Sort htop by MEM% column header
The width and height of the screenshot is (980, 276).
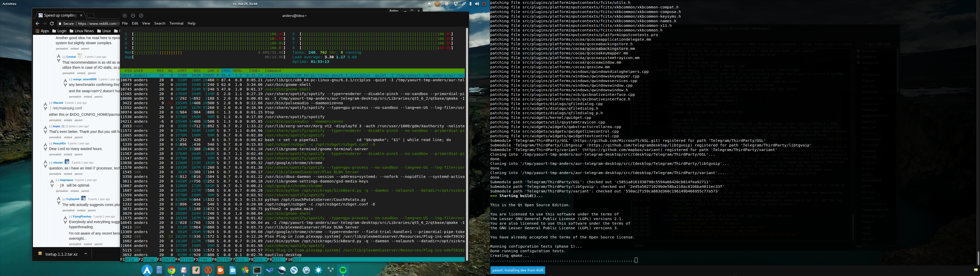[x=237, y=71]
